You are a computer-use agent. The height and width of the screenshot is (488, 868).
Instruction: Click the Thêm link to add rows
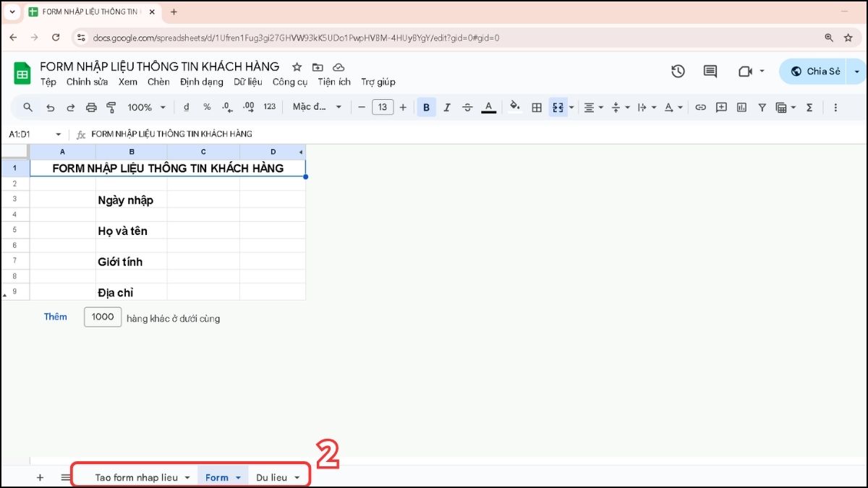55,317
